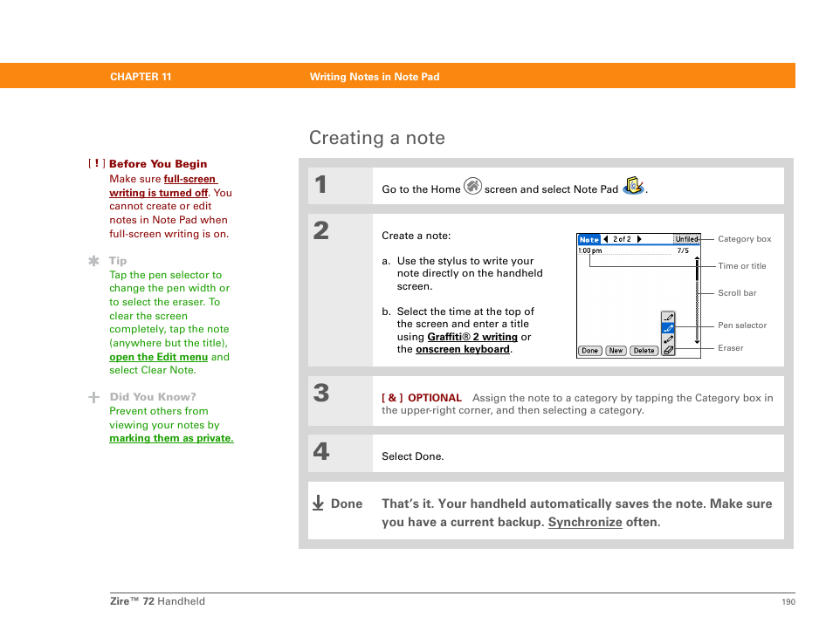
Task: Click the page number 190
Action: [788, 601]
